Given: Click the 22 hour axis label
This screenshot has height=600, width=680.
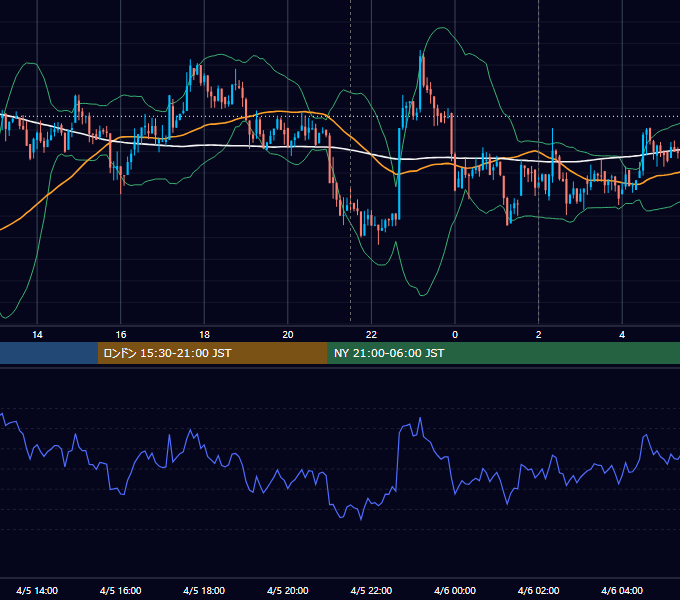Looking at the screenshot, I should [371, 335].
